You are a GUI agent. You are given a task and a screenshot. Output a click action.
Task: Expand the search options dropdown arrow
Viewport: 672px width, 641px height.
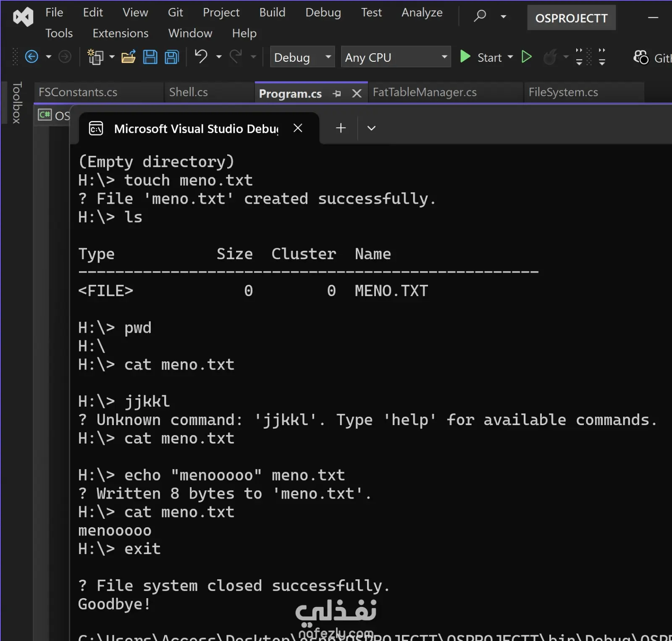pyautogui.click(x=503, y=17)
